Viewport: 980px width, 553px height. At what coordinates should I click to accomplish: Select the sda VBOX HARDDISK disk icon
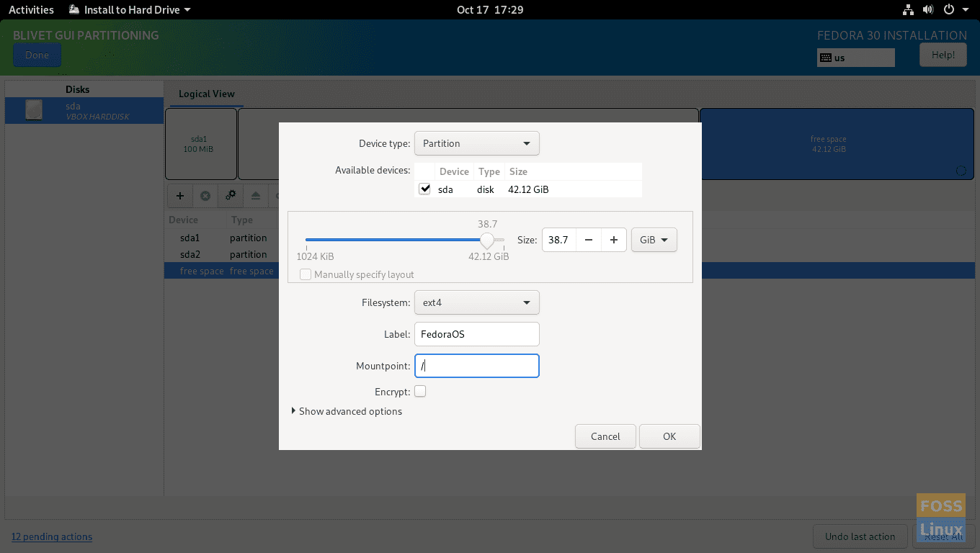point(33,110)
